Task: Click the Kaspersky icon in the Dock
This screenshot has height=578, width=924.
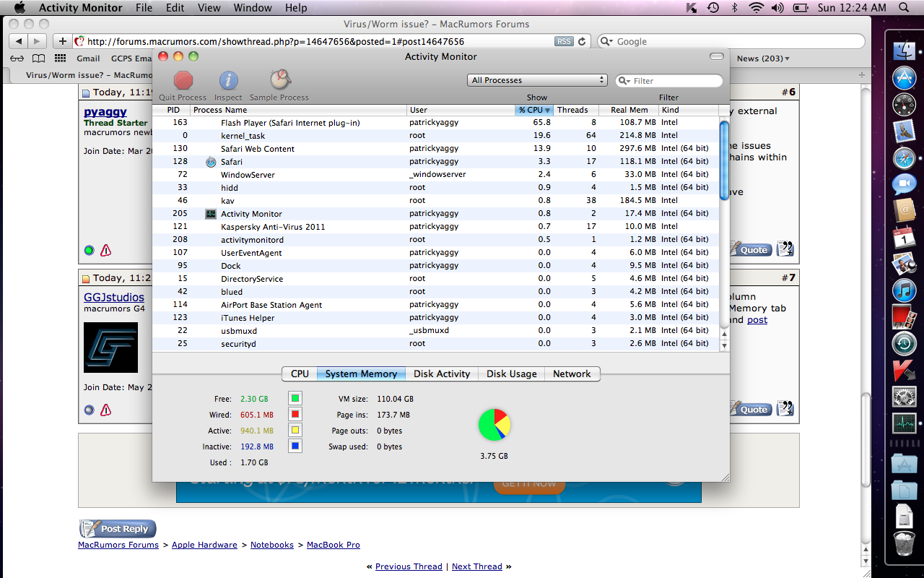Action: 904,370
